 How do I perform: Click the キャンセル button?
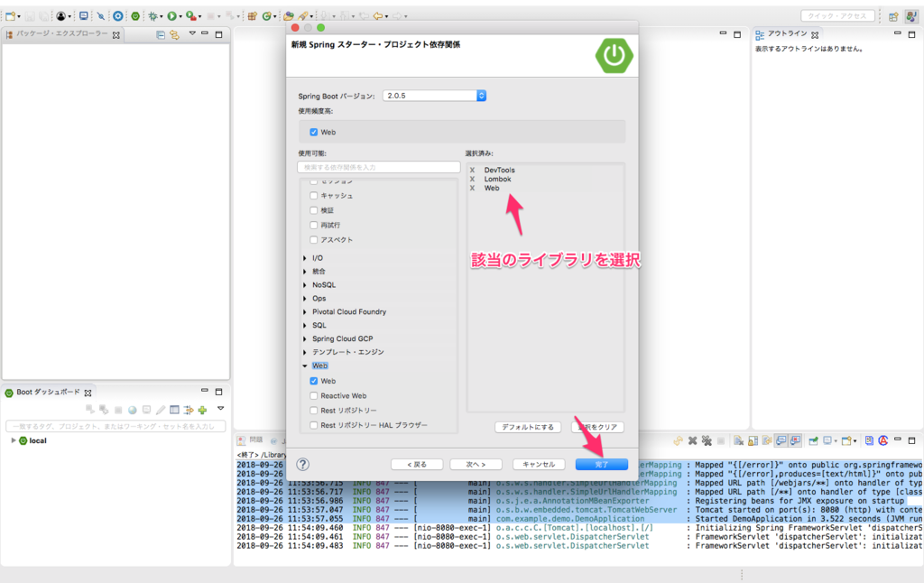pos(539,465)
